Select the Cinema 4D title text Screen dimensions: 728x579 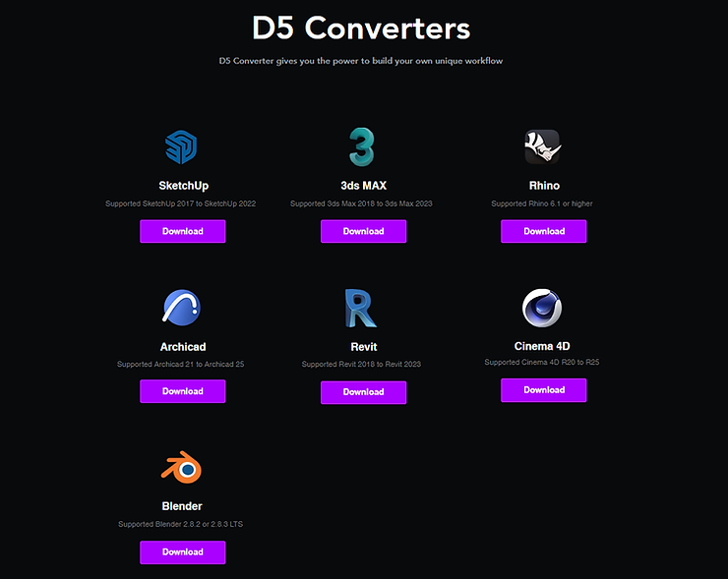(x=542, y=346)
